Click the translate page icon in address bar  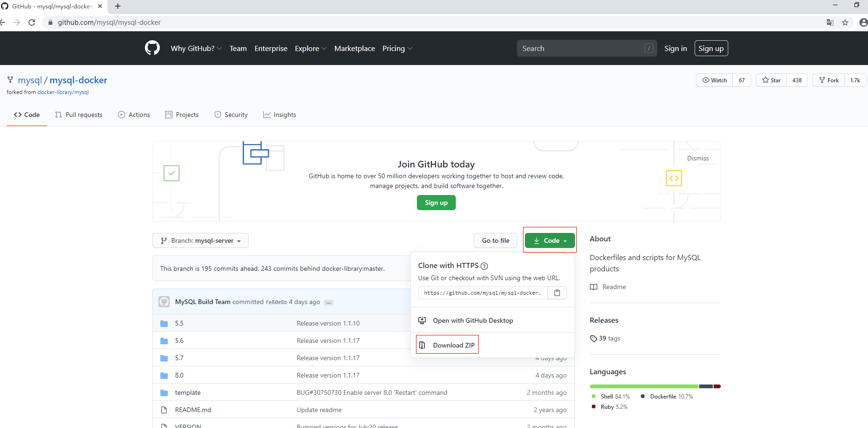click(830, 22)
